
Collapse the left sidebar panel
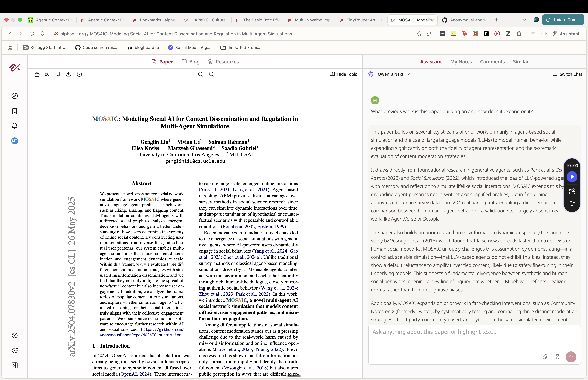pyautogui.click(x=15, y=365)
